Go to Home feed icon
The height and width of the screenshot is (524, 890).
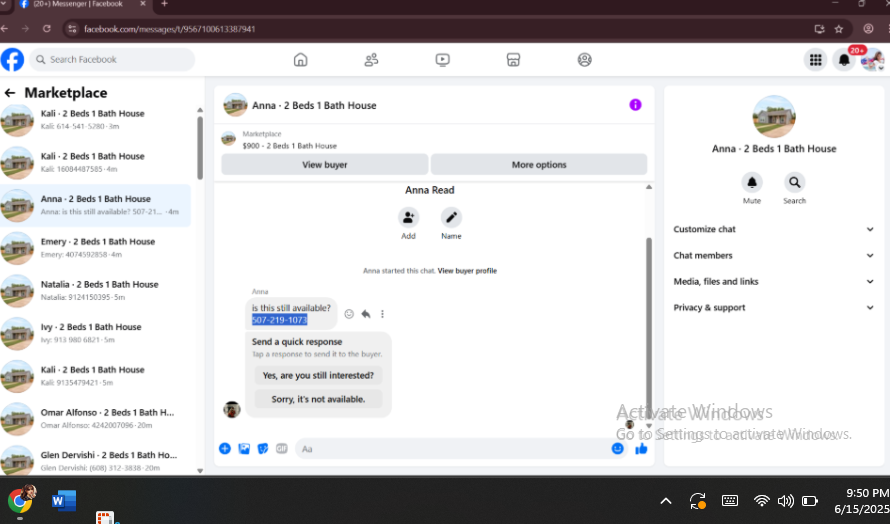[300, 60]
